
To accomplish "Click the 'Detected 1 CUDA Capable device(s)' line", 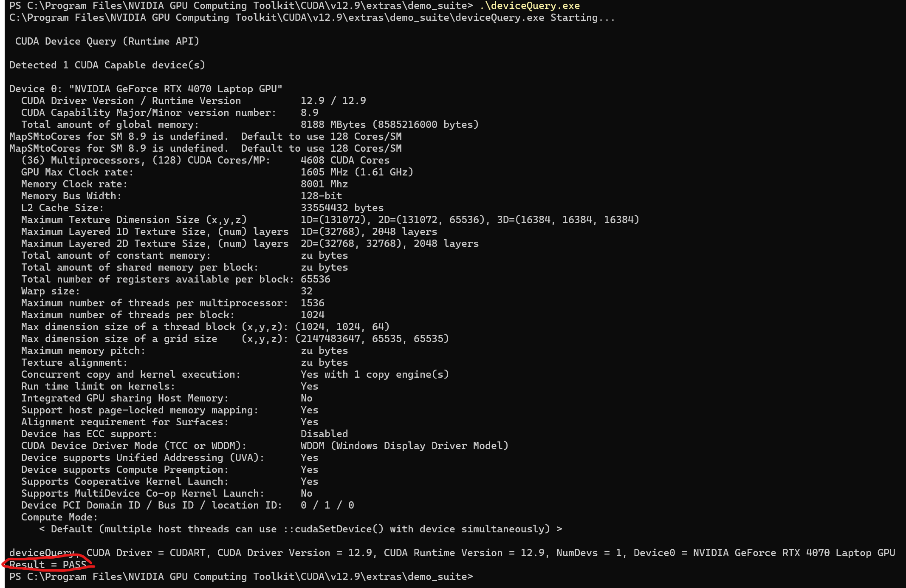I will 107,65.
